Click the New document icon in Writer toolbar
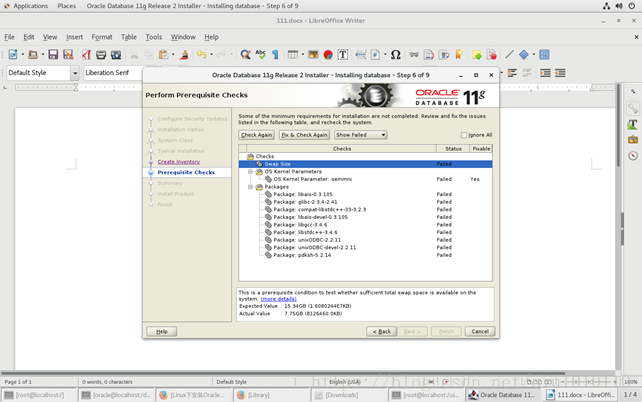This screenshot has height=402, width=642. tap(13, 54)
